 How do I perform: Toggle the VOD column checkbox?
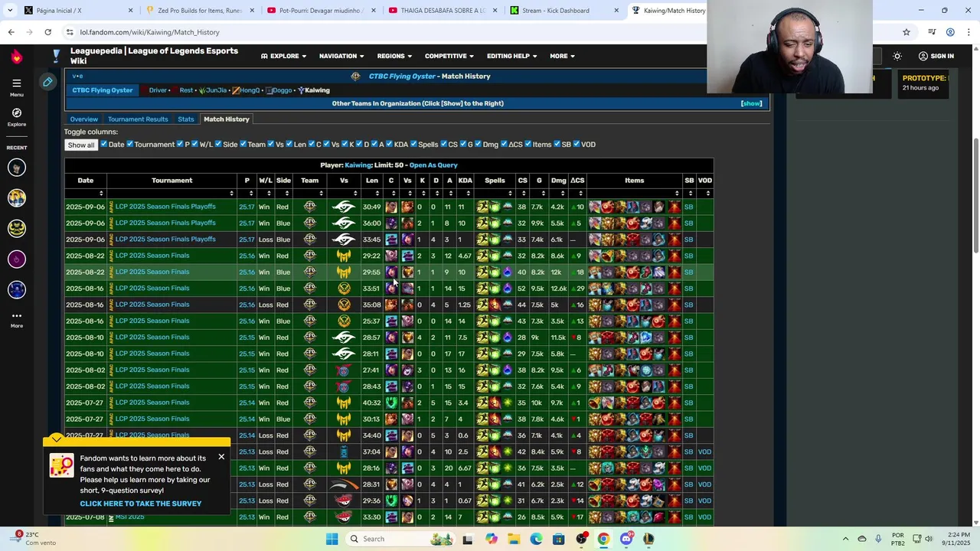tap(577, 144)
